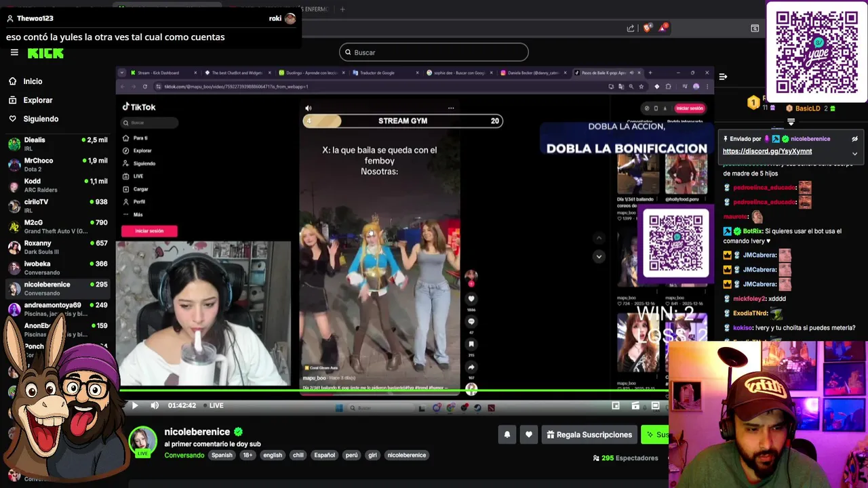868x488 pixels.
Task: Click the Regala Suscripciones button
Action: point(590,434)
